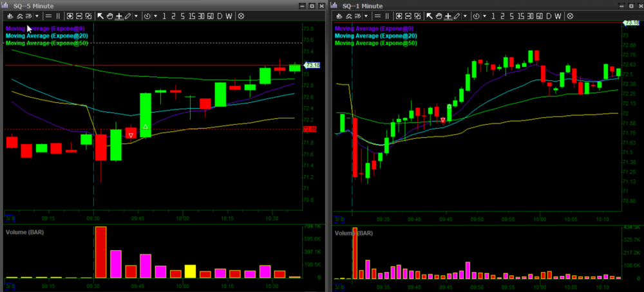This screenshot has height=292, width=644.
Task: Pick the pencil drawing tool in 1 Minute chart
Action: coord(457,15)
